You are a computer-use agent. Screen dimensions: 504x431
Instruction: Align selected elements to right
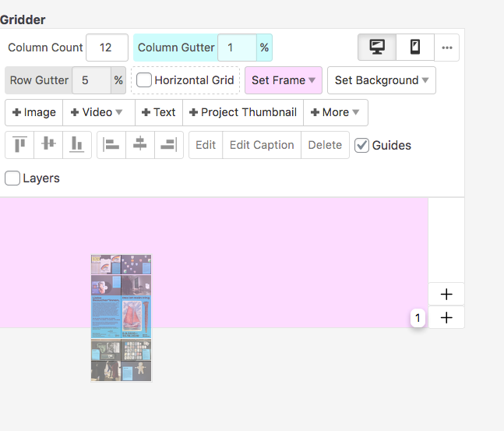tap(169, 145)
